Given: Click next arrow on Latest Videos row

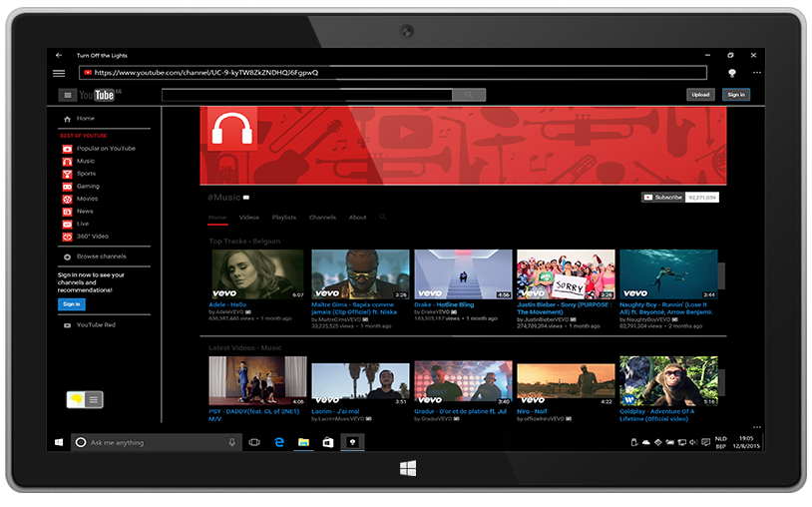Looking at the screenshot, I should point(721,382).
